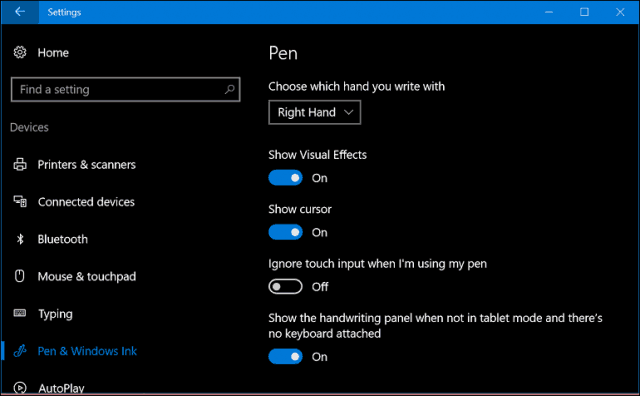
Task: Click the Home gear icon
Action: [x=20, y=52]
